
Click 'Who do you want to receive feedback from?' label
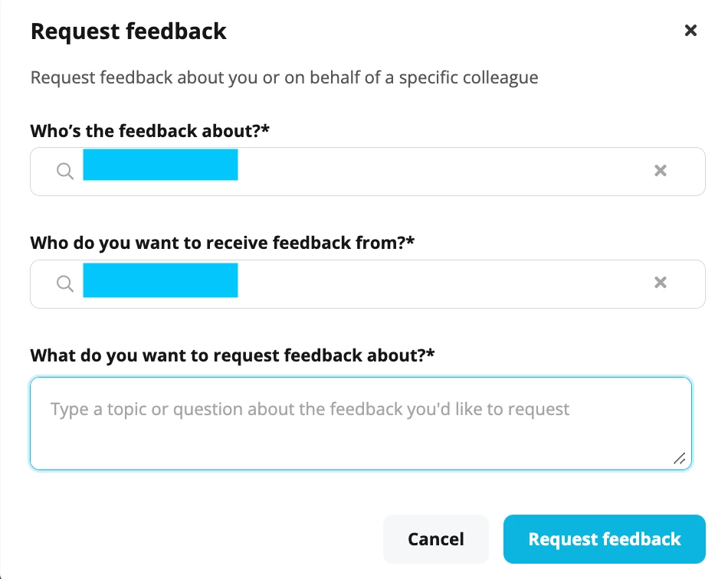pos(222,243)
